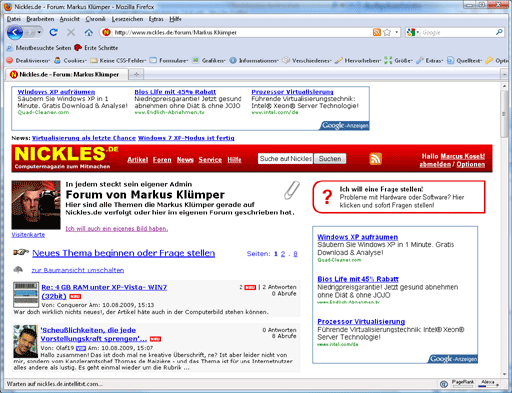
Task: Open 'Neues Thema beginnen oder Frage stellen' link
Action: (x=124, y=253)
